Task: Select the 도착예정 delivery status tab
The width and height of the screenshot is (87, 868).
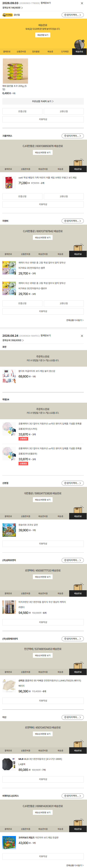Action: click(65, 52)
